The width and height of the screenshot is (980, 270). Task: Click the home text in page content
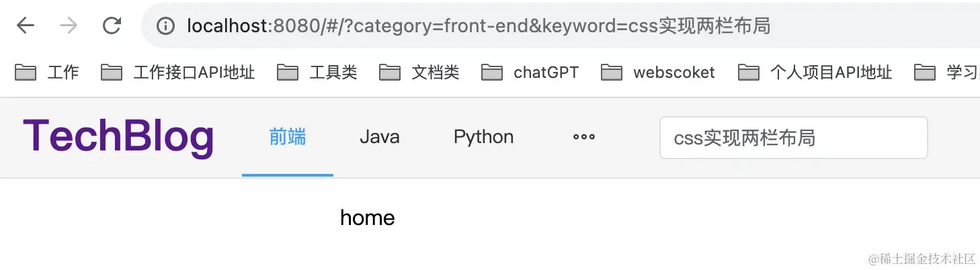click(x=368, y=218)
